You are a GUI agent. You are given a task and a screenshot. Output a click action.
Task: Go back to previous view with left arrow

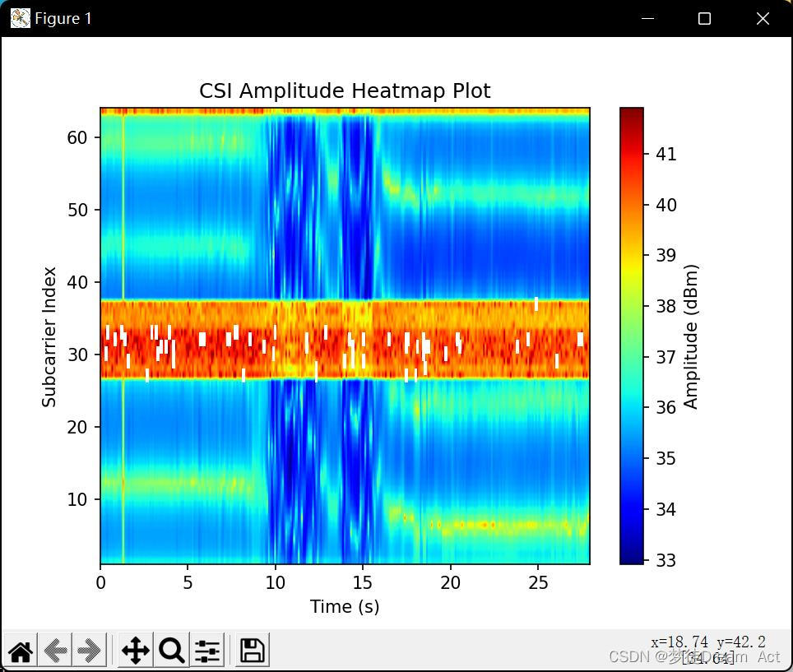54,650
